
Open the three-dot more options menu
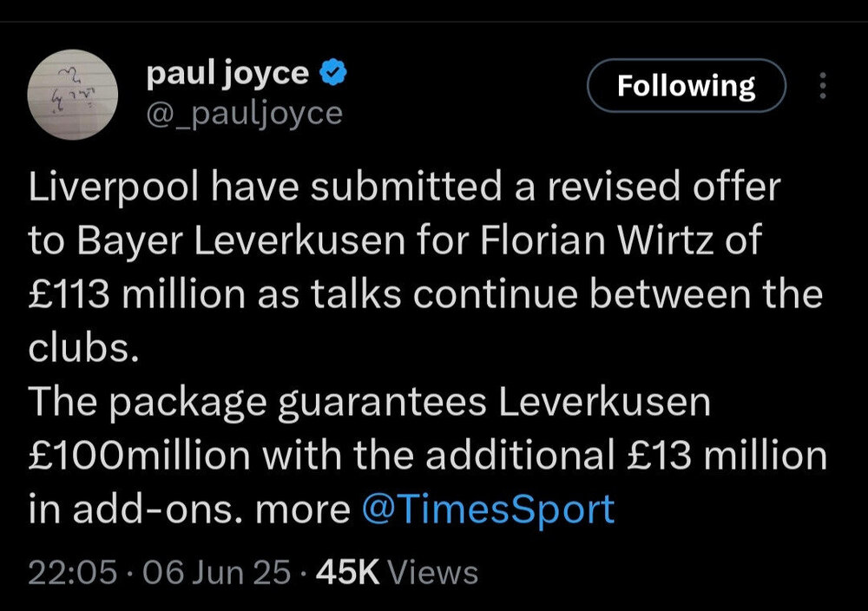[x=822, y=85]
